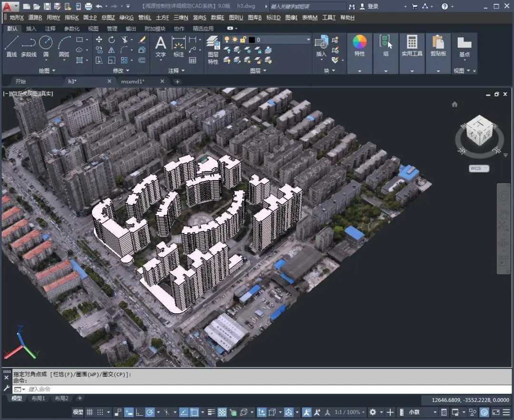Screen dimensions: 514x420
Task: Open the 1:1 / 100% annotation scale dropdown
Action: click(349, 412)
